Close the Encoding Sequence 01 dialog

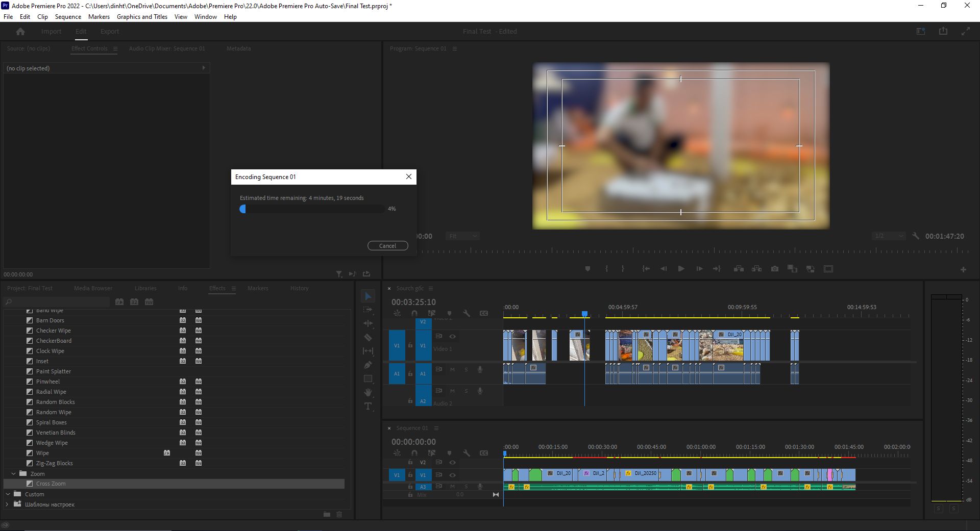click(409, 177)
